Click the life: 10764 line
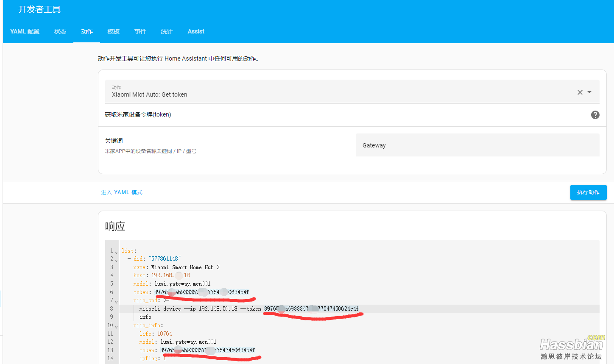The image size is (614, 364). click(156, 333)
